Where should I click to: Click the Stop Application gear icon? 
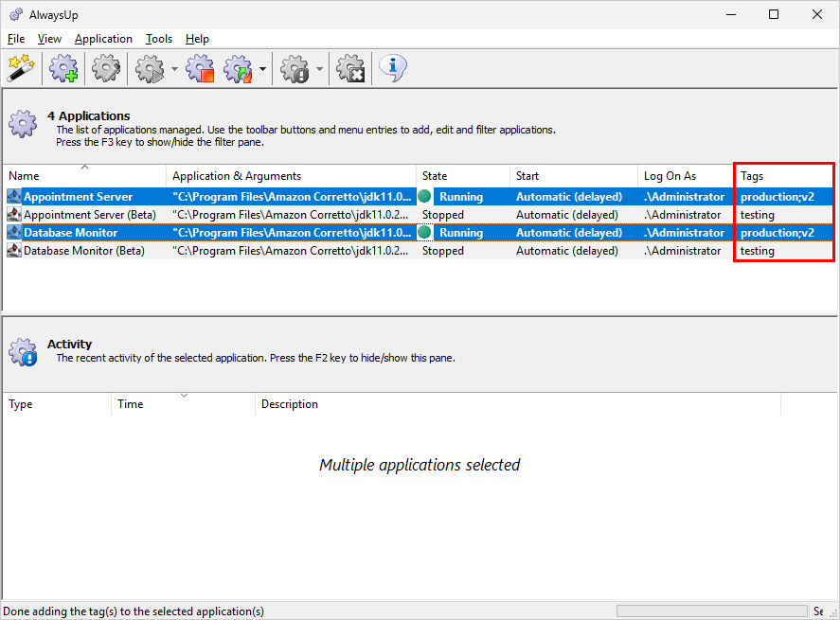[x=200, y=68]
